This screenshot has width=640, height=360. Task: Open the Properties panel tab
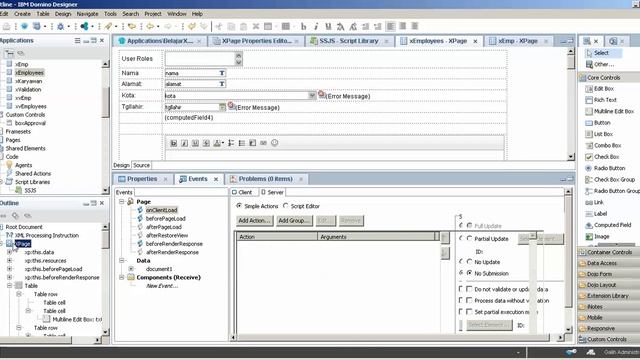pyautogui.click(x=142, y=179)
